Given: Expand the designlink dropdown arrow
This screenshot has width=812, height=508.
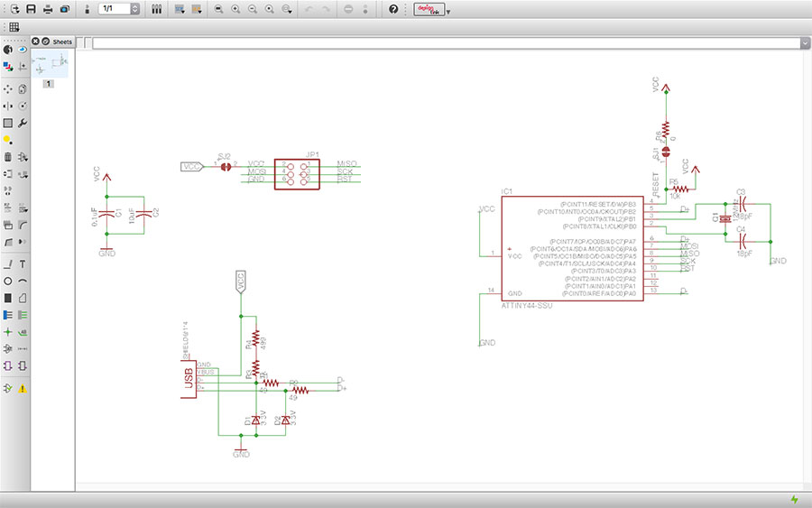Looking at the screenshot, I should coord(448,11).
